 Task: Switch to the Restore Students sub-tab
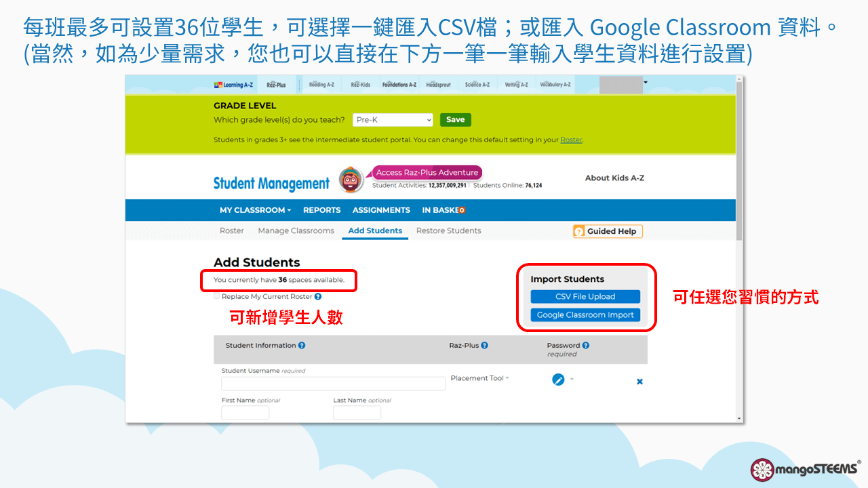point(448,231)
